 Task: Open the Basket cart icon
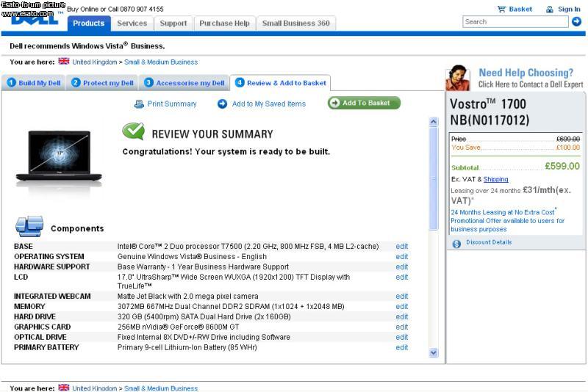[x=501, y=9]
